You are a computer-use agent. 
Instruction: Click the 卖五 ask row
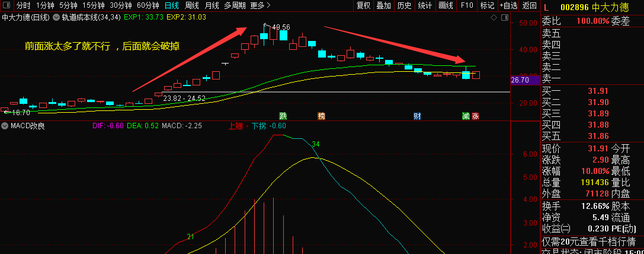coord(592,33)
